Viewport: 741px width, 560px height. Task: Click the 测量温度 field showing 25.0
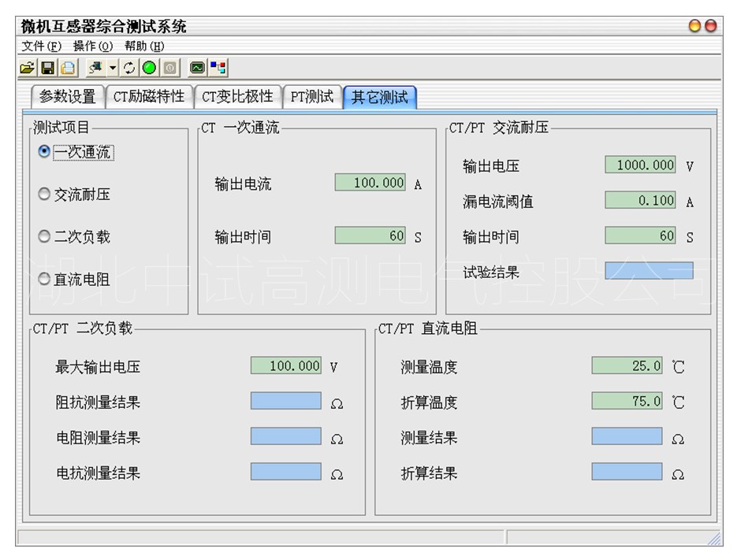pyautogui.click(x=627, y=365)
